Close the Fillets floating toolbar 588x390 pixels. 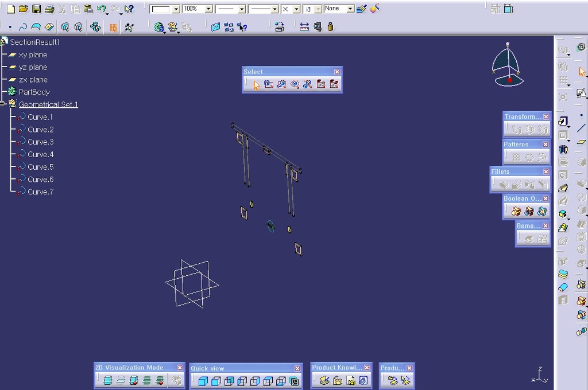[546, 171]
